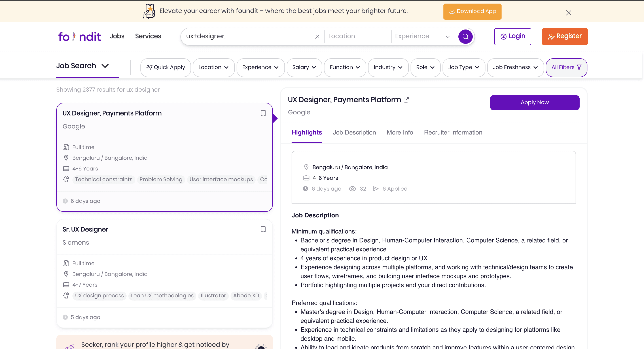The width and height of the screenshot is (644, 349).
Task: Click the Login button
Action: tap(513, 36)
